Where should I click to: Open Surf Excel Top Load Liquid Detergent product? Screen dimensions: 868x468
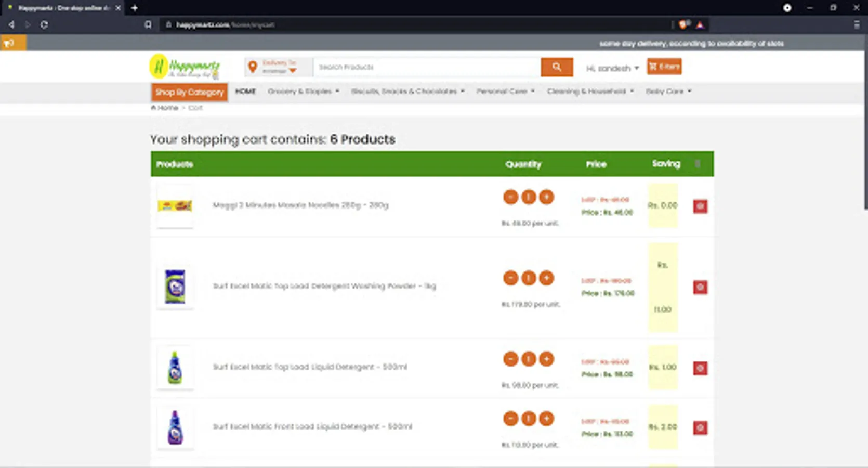310,367
